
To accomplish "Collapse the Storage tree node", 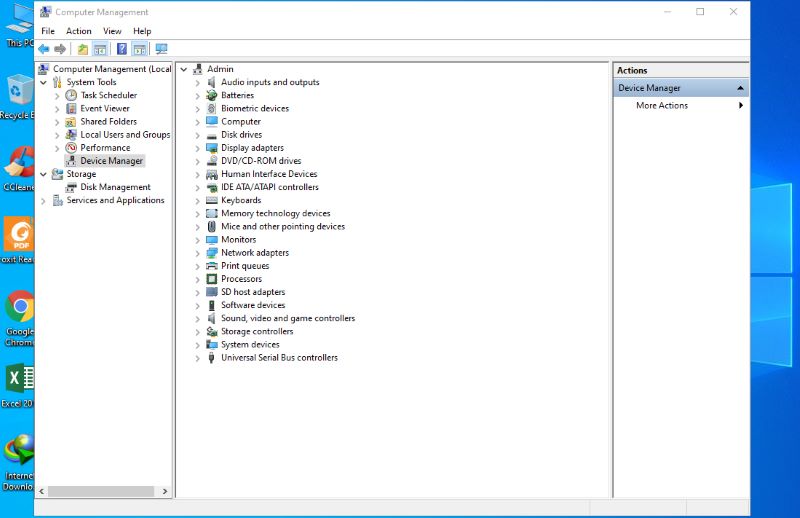I will click(43, 175).
